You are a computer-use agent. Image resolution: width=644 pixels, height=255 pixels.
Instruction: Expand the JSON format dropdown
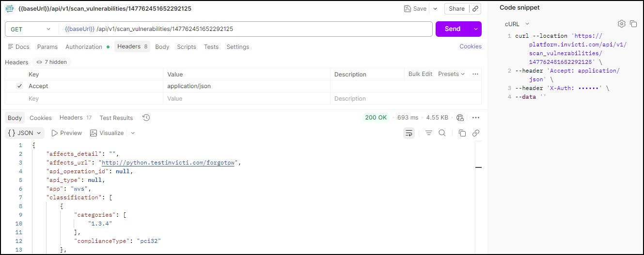(x=25, y=133)
